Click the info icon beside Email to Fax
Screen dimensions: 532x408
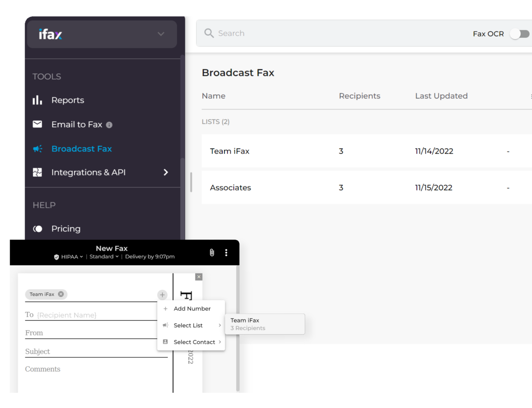click(109, 125)
